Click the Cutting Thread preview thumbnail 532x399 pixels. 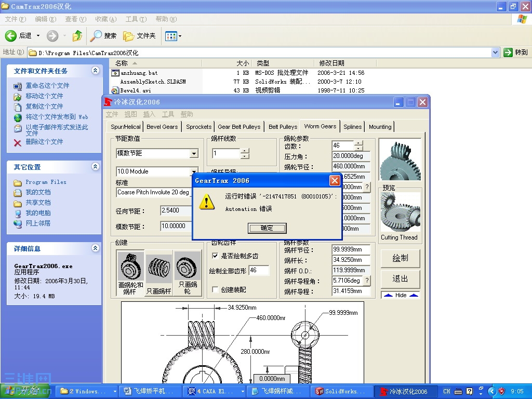point(400,212)
